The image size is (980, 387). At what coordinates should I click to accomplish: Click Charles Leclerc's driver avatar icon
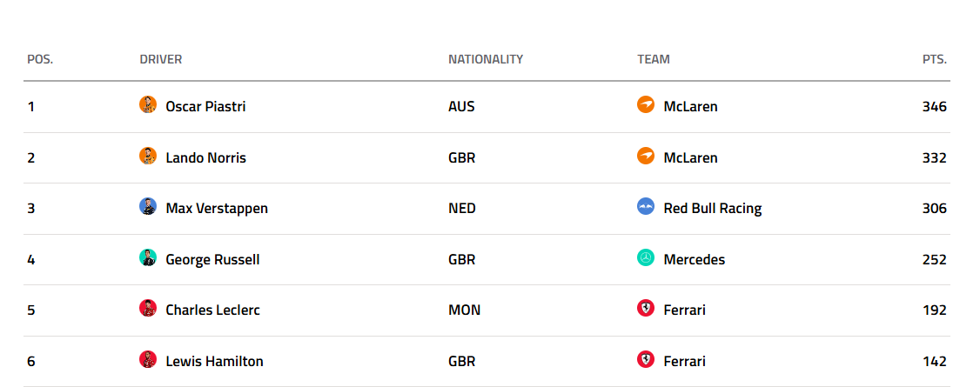pyautogui.click(x=148, y=309)
